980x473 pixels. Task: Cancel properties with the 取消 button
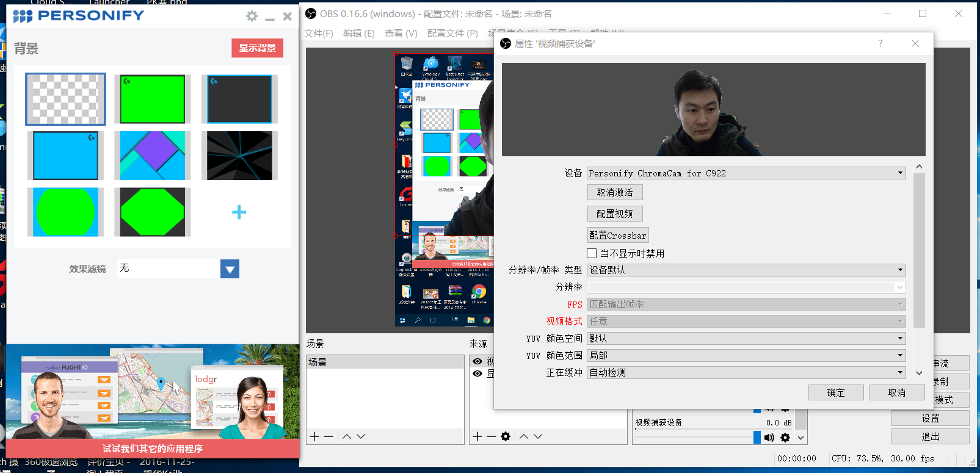(897, 392)
